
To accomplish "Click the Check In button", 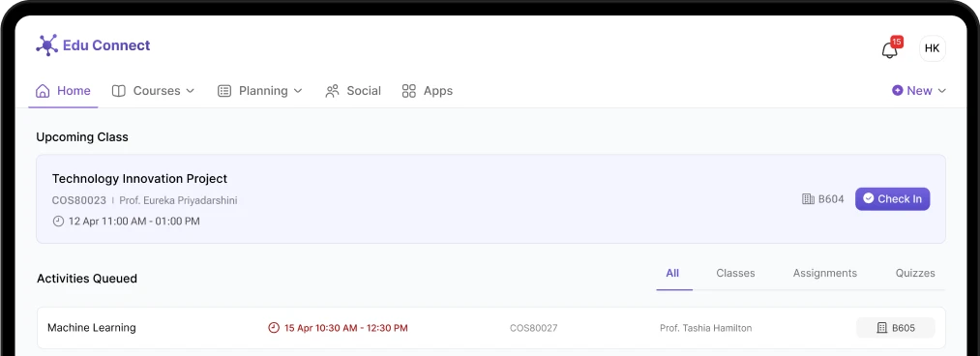I will tap(893, 199).
